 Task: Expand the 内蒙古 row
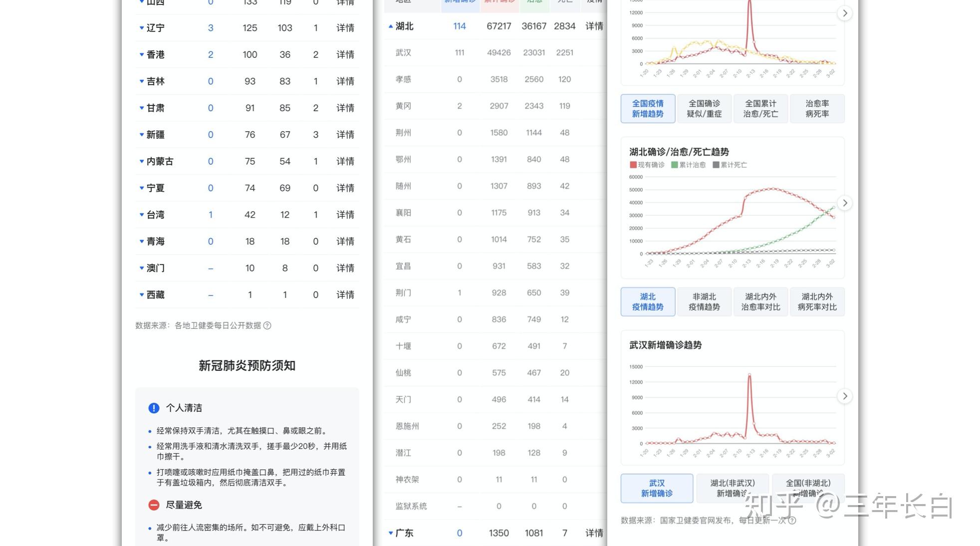[x=141, y=161]
